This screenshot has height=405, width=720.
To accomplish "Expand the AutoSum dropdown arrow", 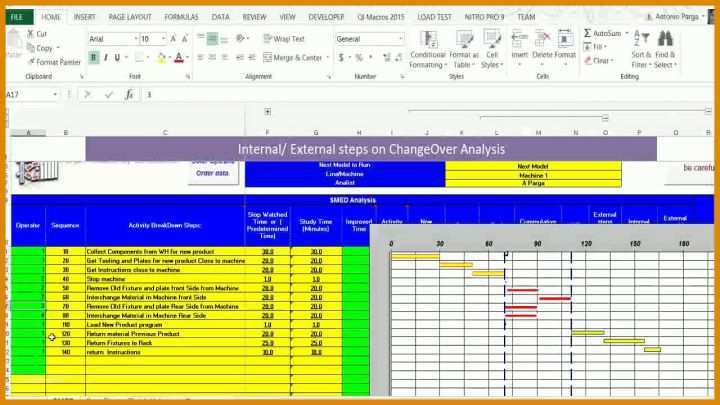I will pyautogui.click(x=627, y=34).
